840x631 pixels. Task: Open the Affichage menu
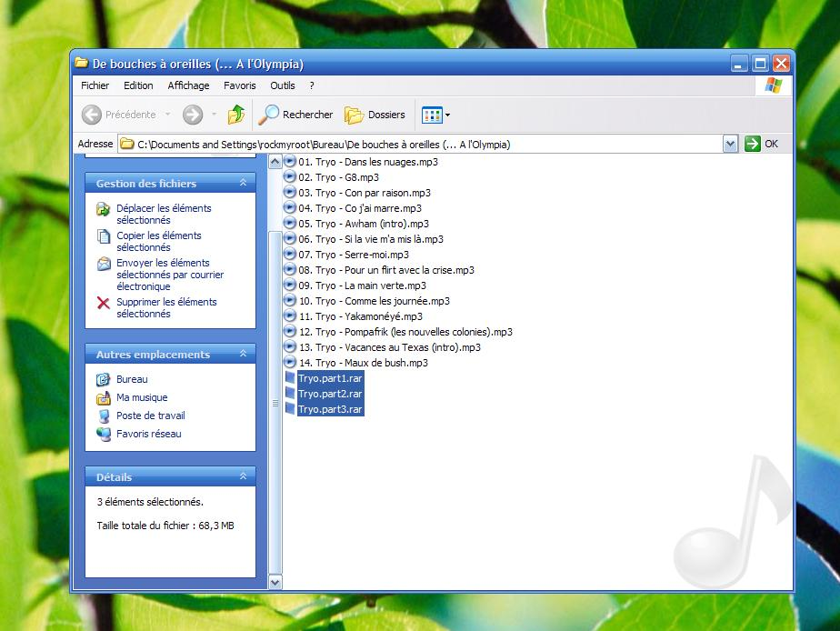pos(188,85)
